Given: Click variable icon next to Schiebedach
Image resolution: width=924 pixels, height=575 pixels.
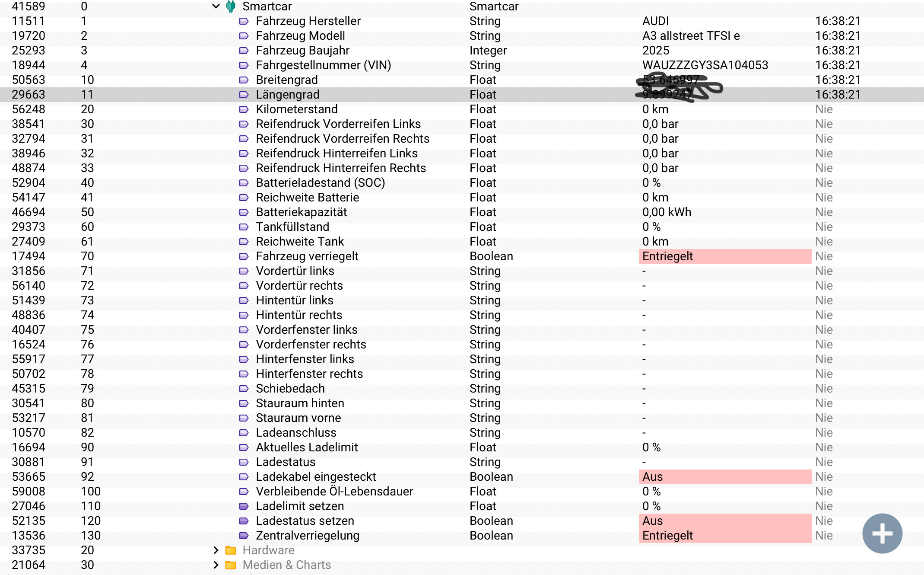Looking at the screenshot, I should [x=244, y=389].
